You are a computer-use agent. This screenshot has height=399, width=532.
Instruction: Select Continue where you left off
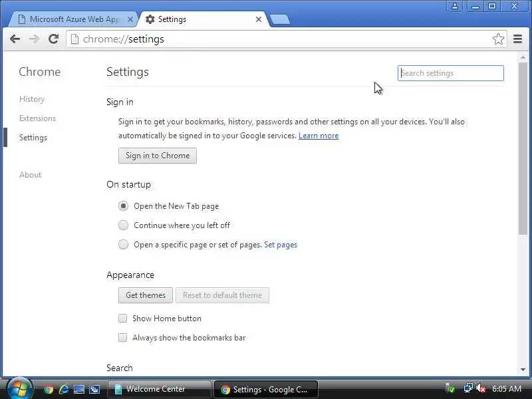click(123, 225)
